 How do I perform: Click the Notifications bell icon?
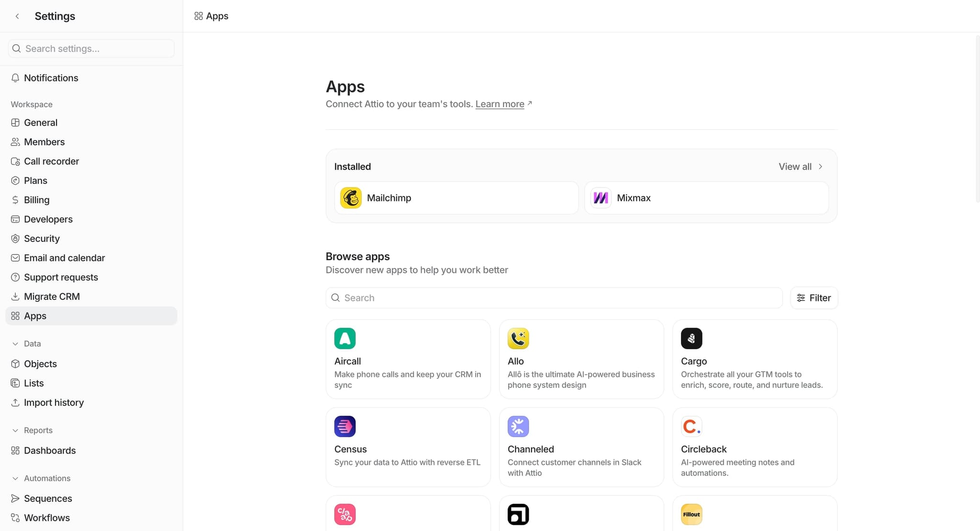point(15,77)
